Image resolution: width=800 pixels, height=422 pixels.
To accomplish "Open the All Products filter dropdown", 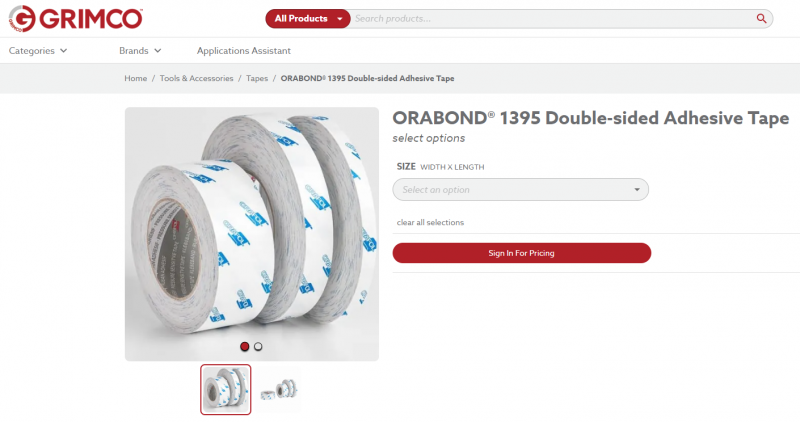I will point(308,18).
